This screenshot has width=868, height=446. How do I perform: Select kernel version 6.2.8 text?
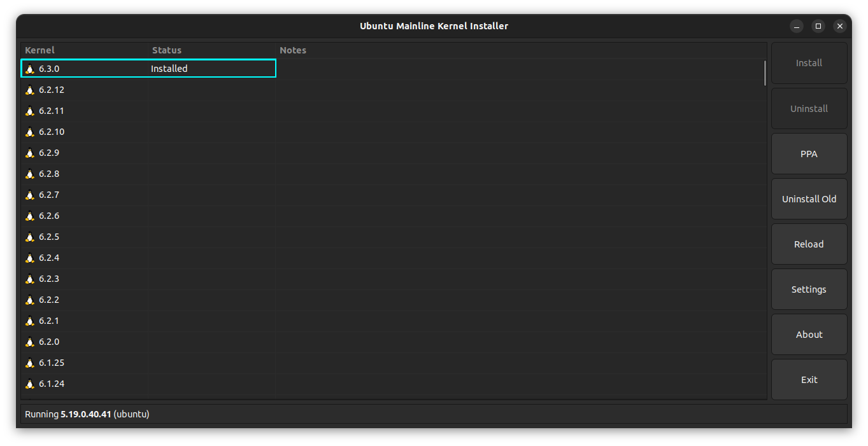pyautogui.click(x=49, y=174)
